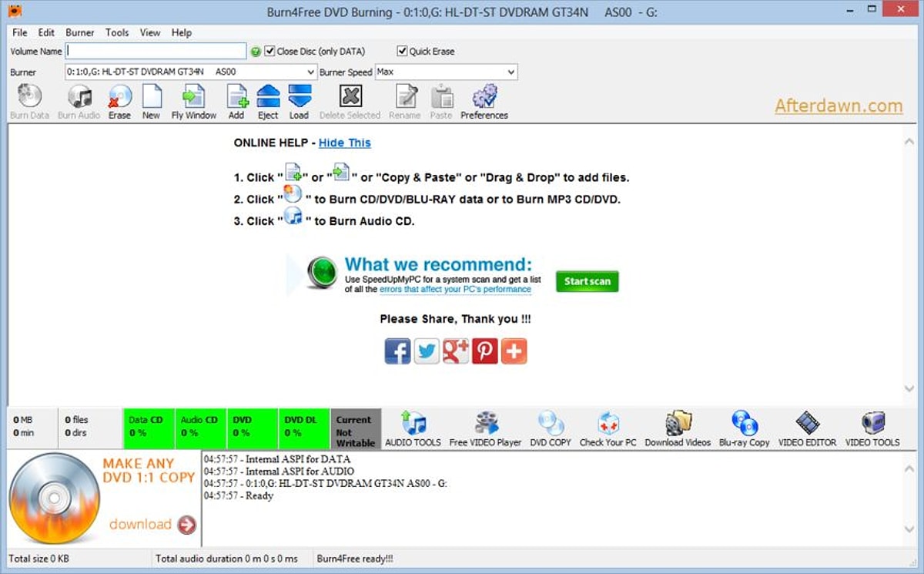Image resolution: width=924 pixels, height=574 pixels.
Task: Open the Burner Speed dropdown
Action: tap(511, 72)
